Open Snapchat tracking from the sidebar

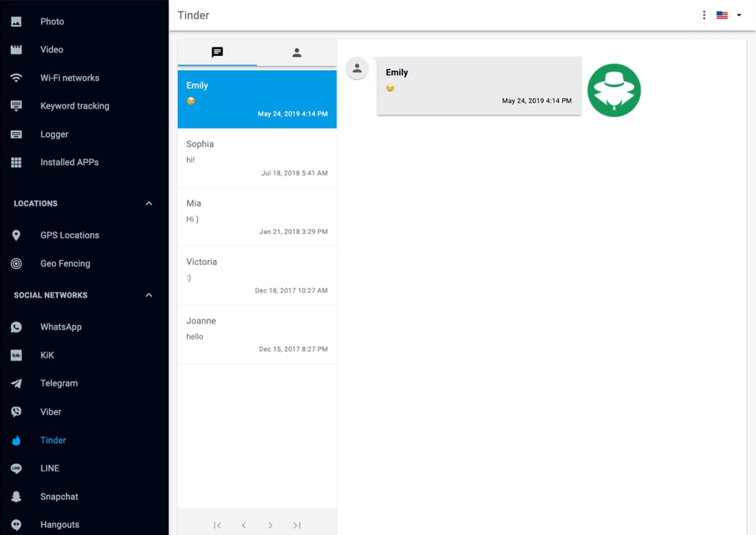point(16,496)
